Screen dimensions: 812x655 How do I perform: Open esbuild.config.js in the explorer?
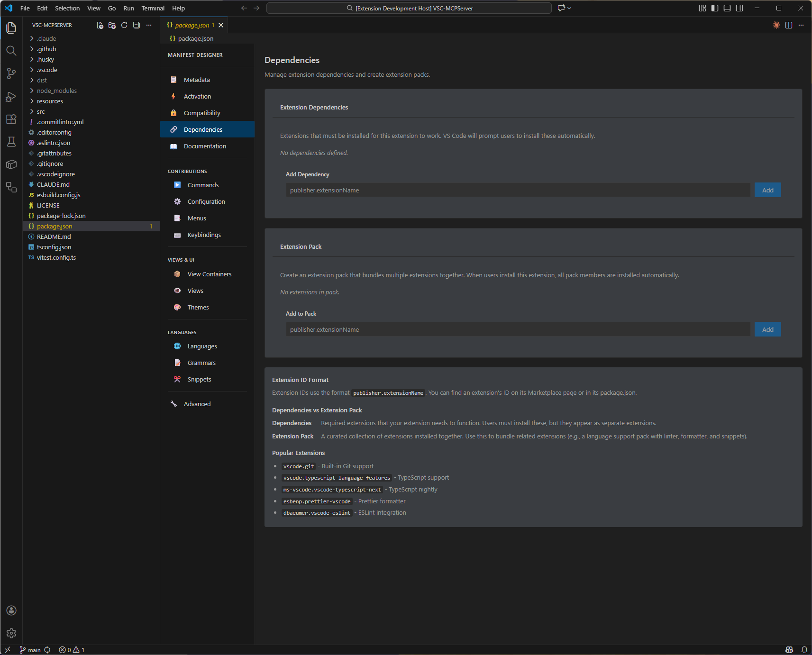click(x=91, y=195)
